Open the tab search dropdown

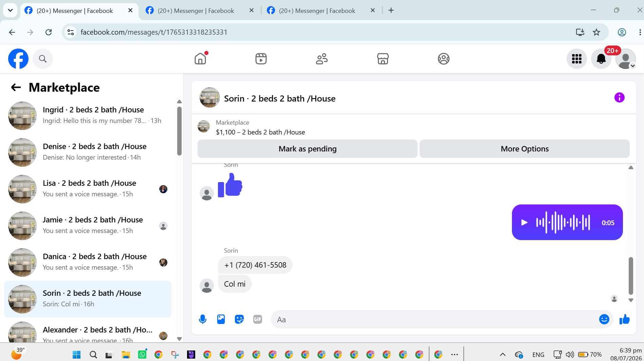tap(10, 11)
